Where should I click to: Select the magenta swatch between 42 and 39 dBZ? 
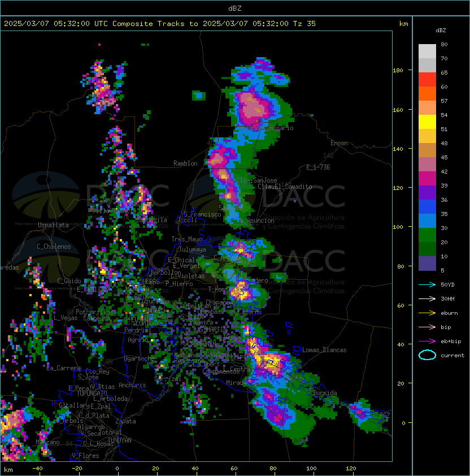click(x=427, y=178)
